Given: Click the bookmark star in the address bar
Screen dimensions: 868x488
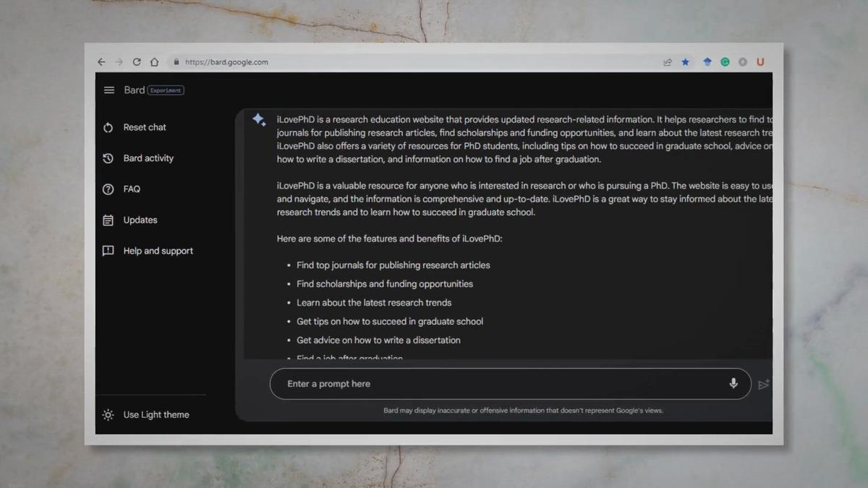Looking at the screenshot, I should (685, 62).
